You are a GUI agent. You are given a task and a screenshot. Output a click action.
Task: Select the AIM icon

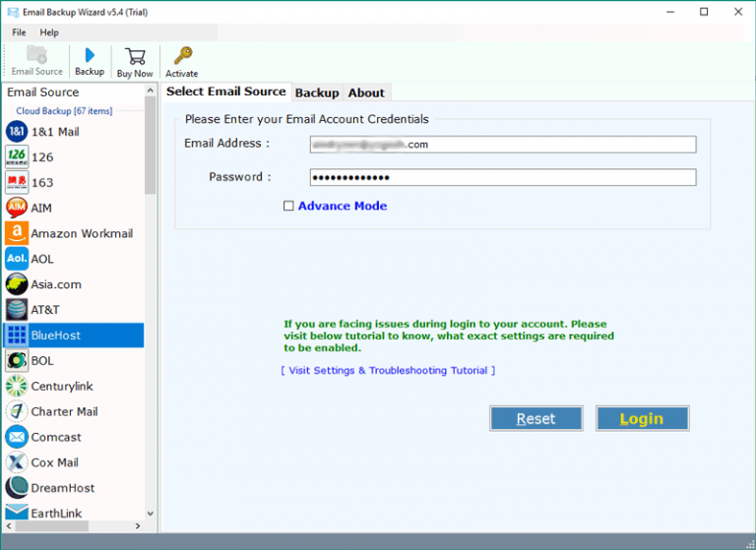pos(17,208)
